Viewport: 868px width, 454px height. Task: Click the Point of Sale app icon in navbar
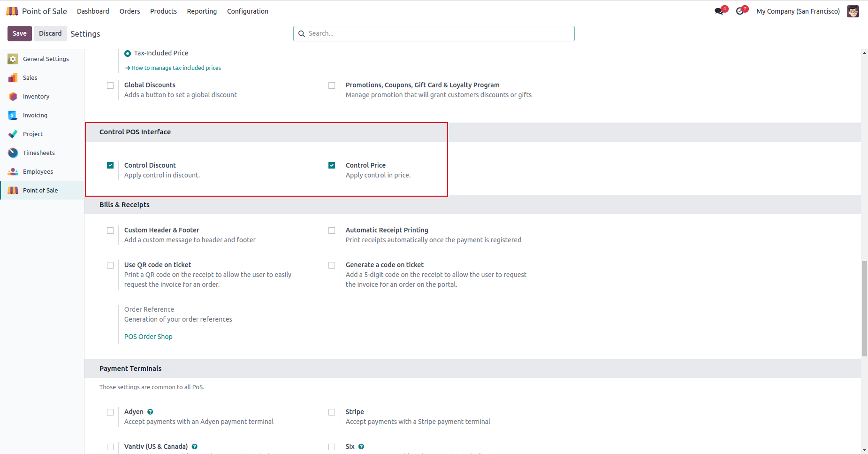(12, 11)
